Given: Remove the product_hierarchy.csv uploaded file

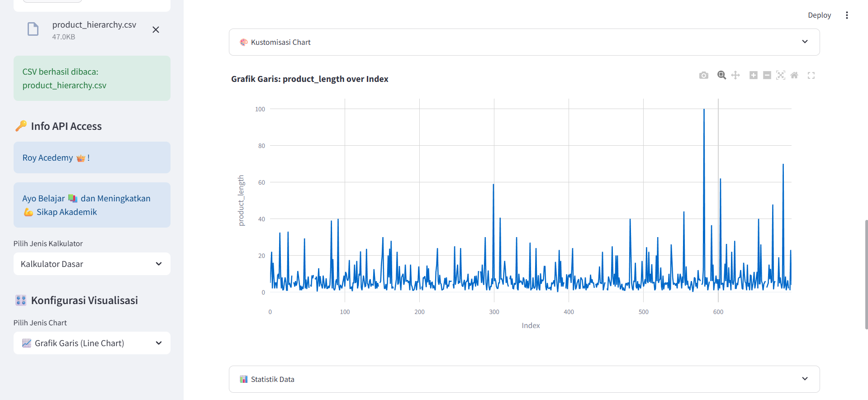Looking at the screenshot, I should click(156, 30).
